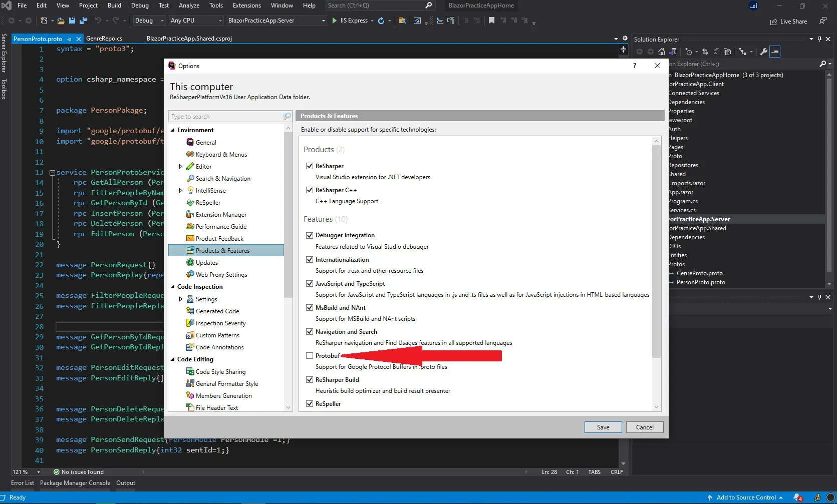Click the Cancel button in the Options dialog
Screen dimensions: 837x504
coord(645,427)
